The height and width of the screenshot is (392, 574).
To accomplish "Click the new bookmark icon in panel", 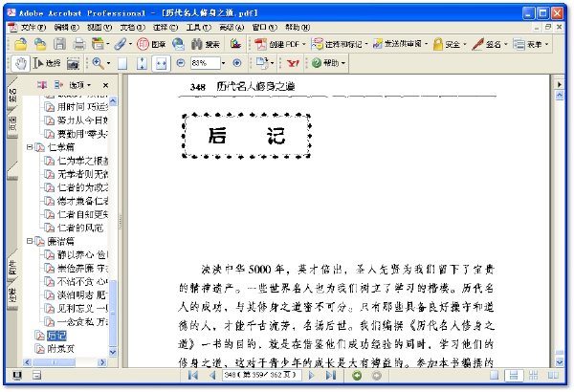I will pos(42,85).
